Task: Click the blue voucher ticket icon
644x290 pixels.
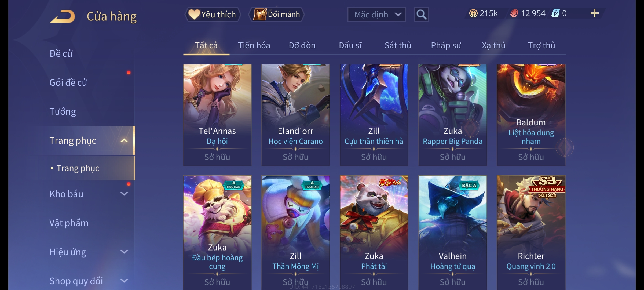Action: pyautogui.click(x=555, y=13)
